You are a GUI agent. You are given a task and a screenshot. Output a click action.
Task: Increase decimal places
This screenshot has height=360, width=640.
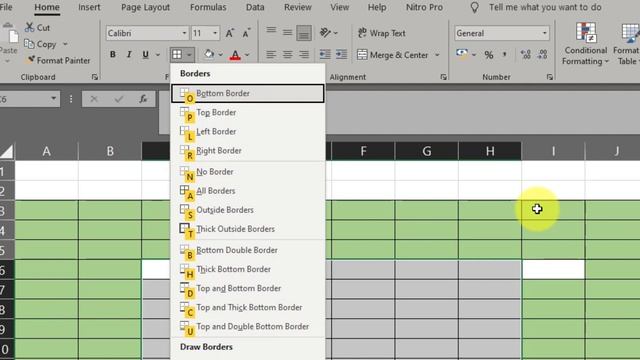526,55
